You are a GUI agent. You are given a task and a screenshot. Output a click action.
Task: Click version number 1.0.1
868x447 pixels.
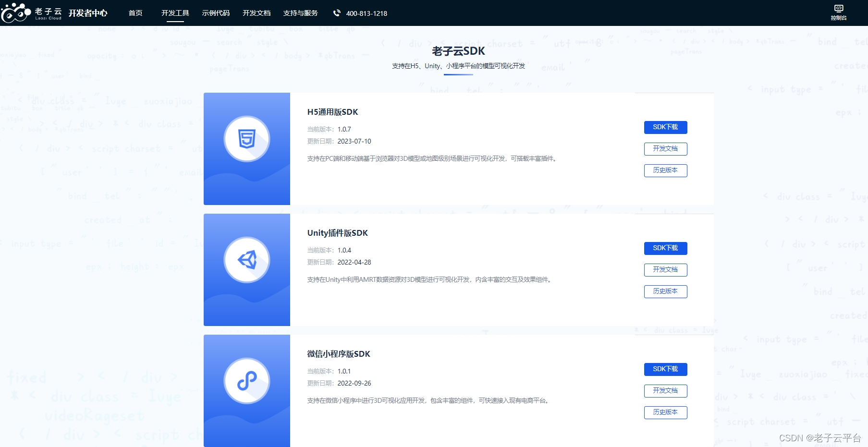344,371
